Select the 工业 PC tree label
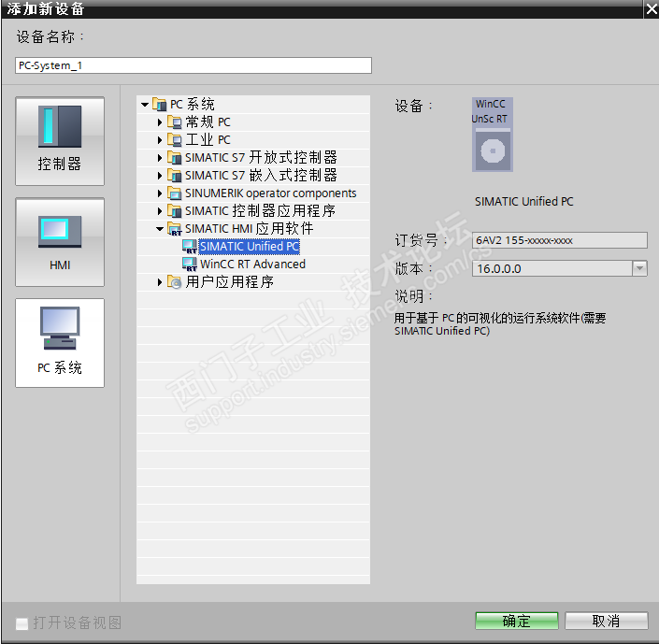The height and width of the screenshot is (644, 659). pos(208,139)
